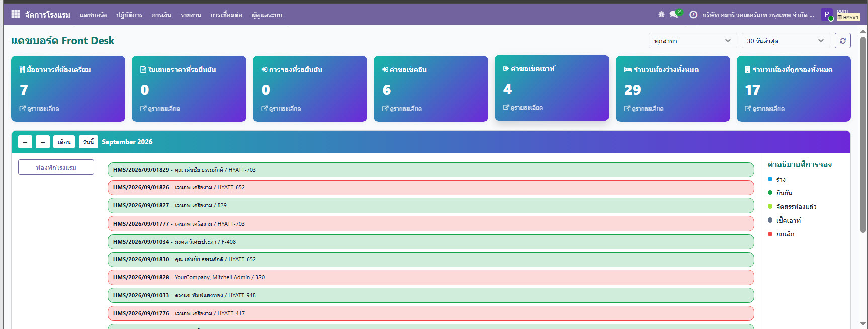Viewport: 868px width, 329px height.
Task: Open the conversations chat icon with badge 2
Action: [x=674, y=14]
